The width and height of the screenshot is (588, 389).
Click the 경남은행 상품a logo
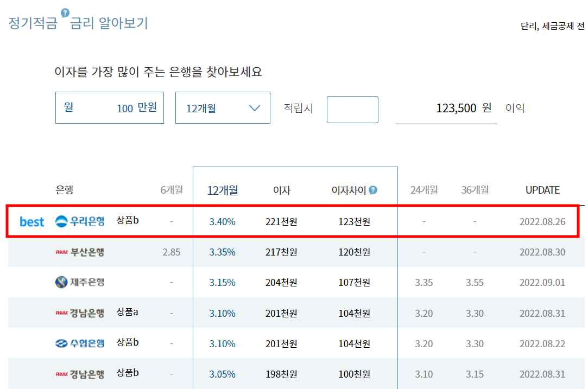click(x=80, y=313)
